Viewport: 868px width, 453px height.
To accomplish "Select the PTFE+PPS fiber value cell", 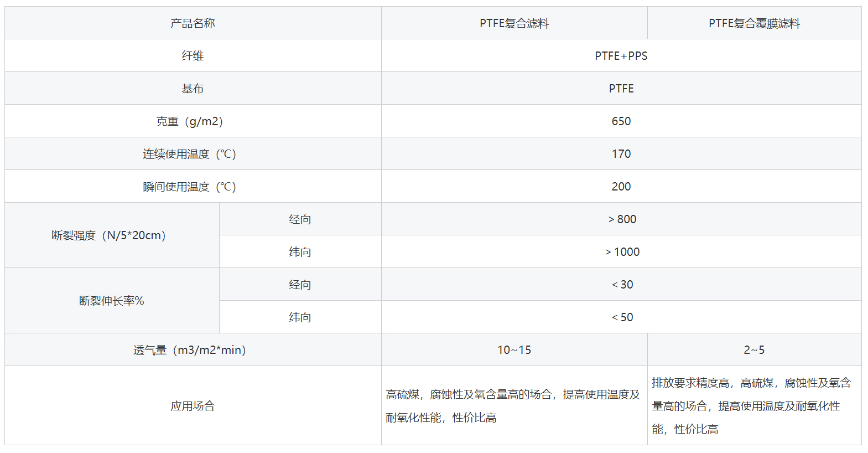I will [621, 56].
